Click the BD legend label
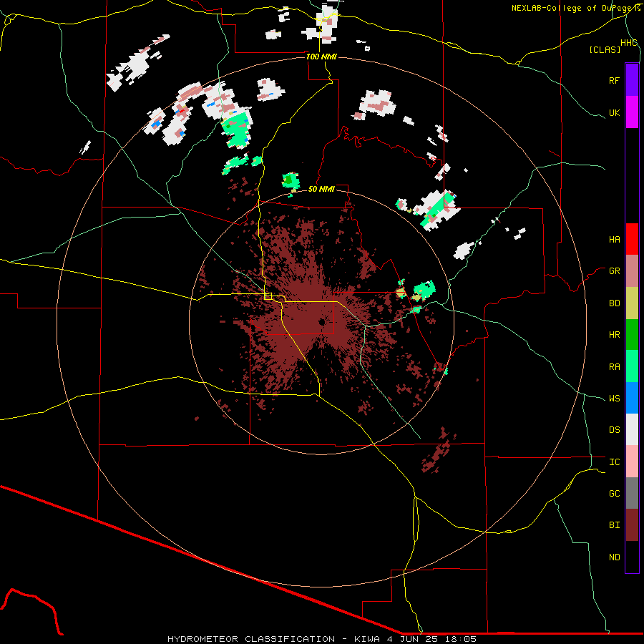This screenshot has width=644, height=644. click(x=614, y=303)
